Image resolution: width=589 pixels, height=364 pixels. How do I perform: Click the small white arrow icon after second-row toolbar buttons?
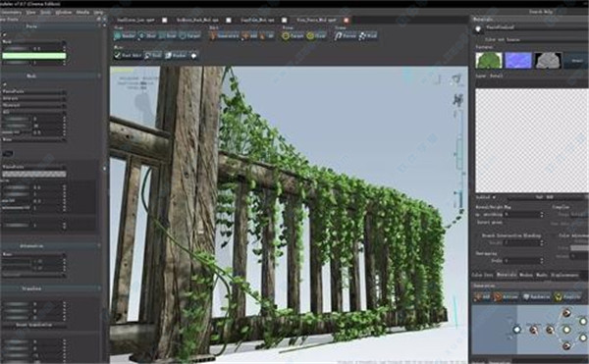click(193, 56)
